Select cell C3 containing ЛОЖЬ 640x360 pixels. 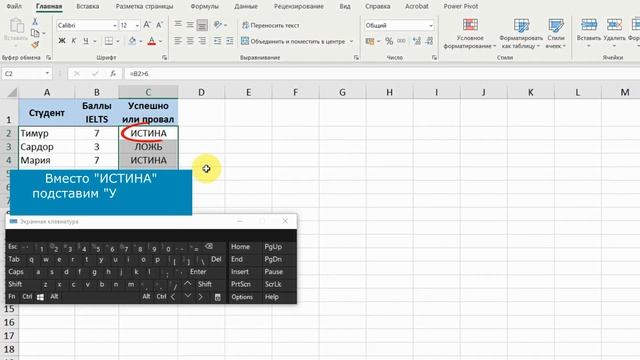click(148, 147)
